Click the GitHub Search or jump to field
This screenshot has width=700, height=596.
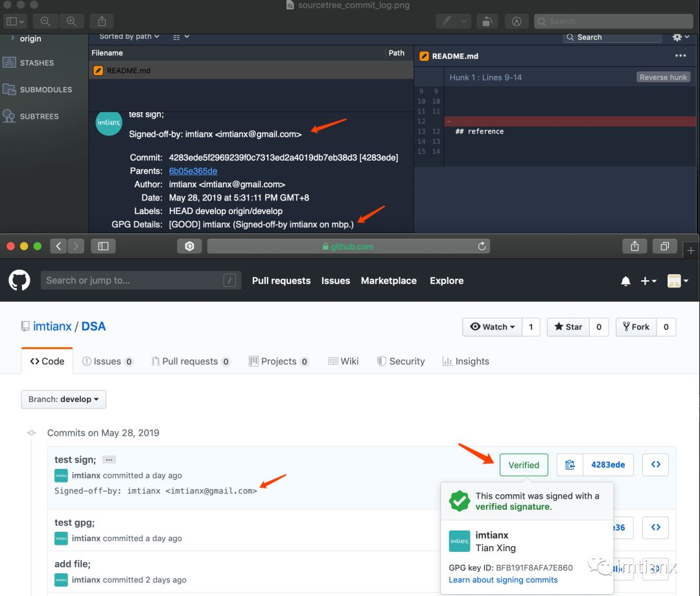(141, 280)
